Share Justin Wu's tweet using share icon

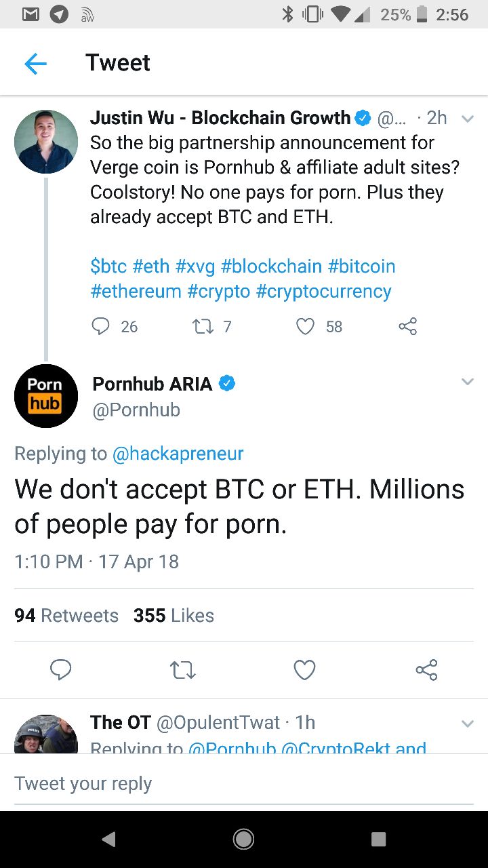coord(408,327)
